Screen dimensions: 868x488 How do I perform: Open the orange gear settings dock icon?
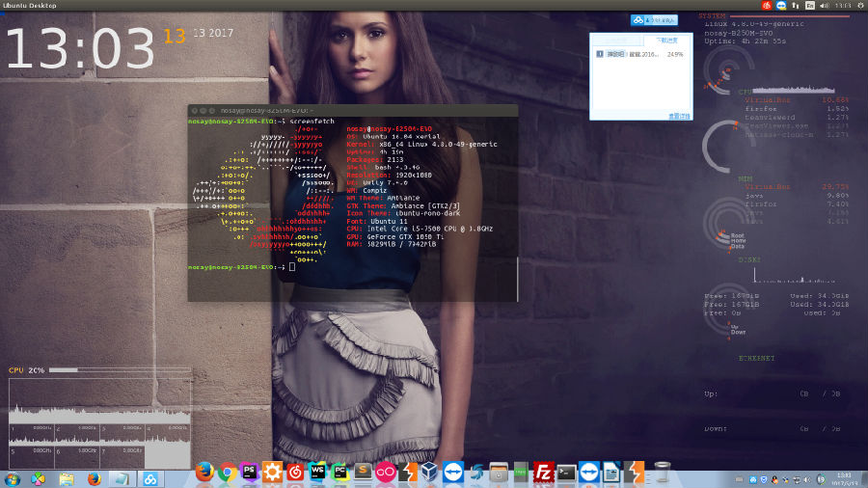coord(272,472)
